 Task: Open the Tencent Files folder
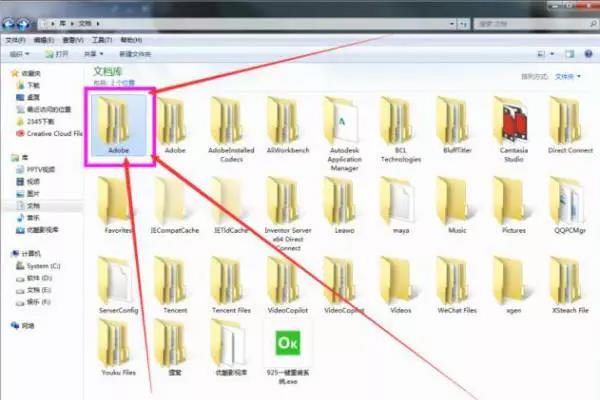click(231, 286)
